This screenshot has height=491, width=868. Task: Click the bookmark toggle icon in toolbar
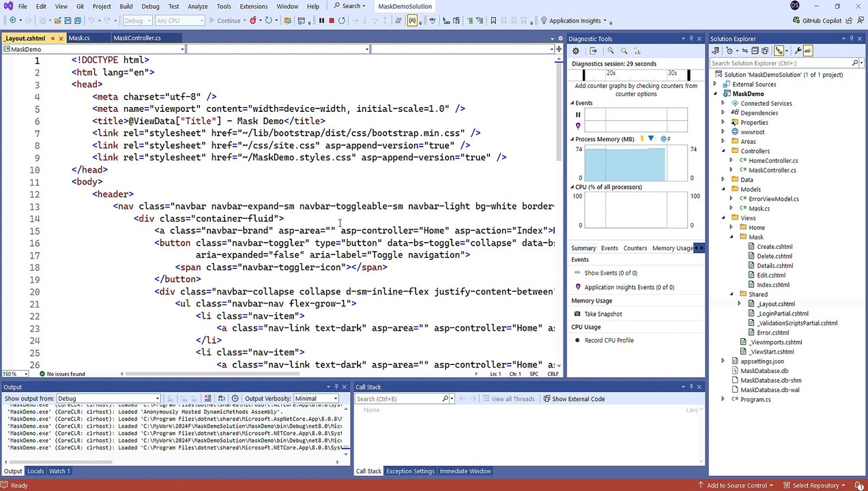click(x=493, y=20)
